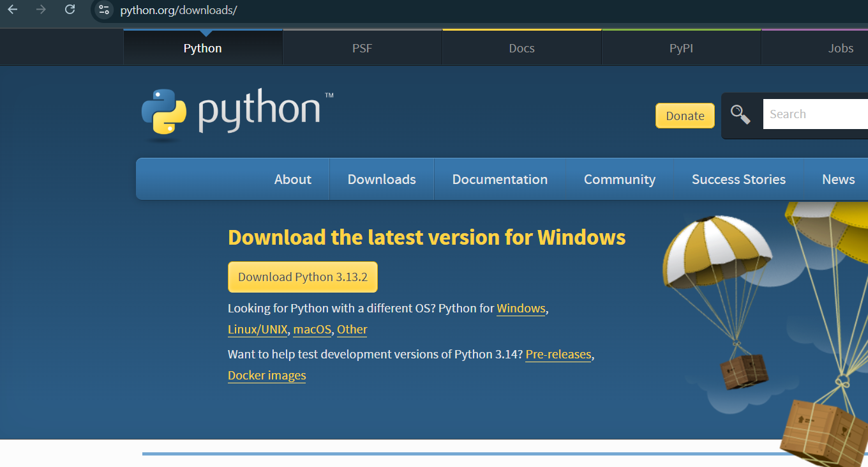Open site information icon in address bar
Image resolution: width=868 pixels, height=467 pixels.
tap(104, 10)
